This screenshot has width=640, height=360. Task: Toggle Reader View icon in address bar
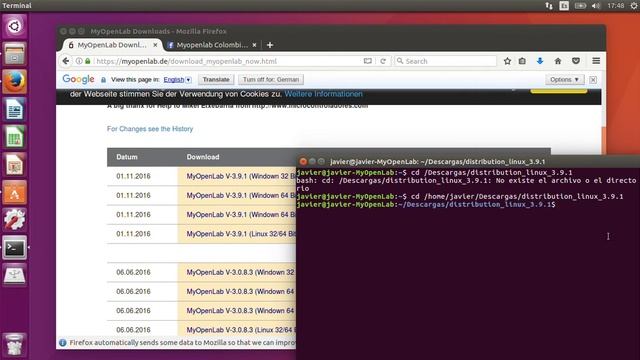click(368, 61)
